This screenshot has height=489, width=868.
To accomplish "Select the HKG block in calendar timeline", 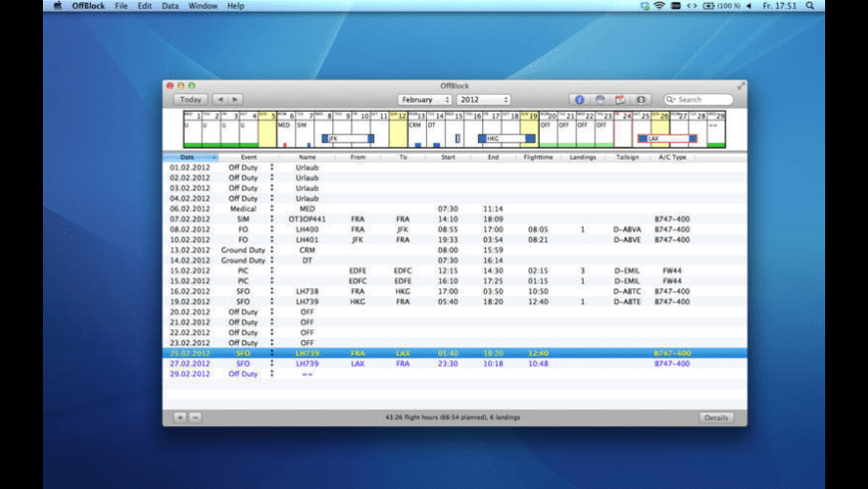I will [x=508, y=139].
